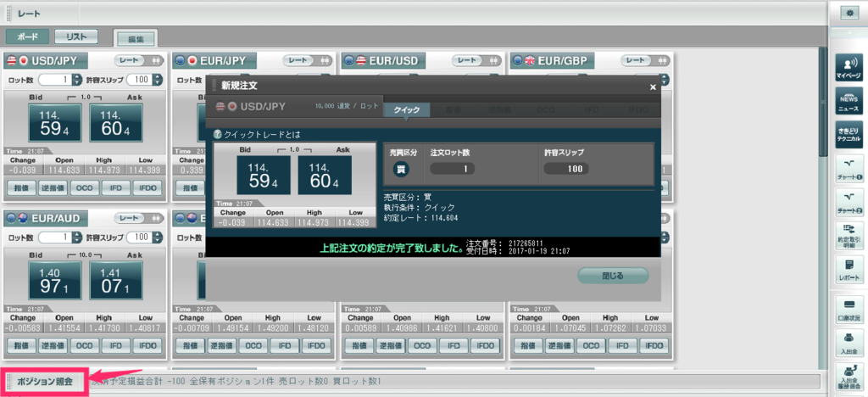The width and height of the screenshot is (868, 397).
Task: Switch rate view to ボード
Action: [x=28, y=36]
